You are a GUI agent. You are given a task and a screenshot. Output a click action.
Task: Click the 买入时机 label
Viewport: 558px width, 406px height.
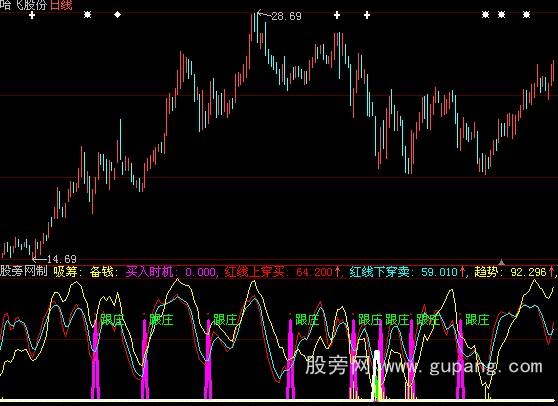click(x=149, y=272)
